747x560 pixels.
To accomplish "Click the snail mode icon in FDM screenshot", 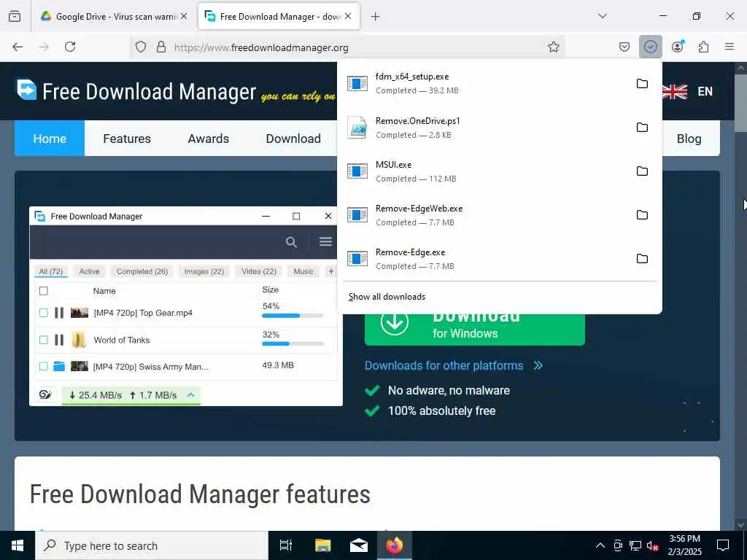I will (x=45, y=394).
